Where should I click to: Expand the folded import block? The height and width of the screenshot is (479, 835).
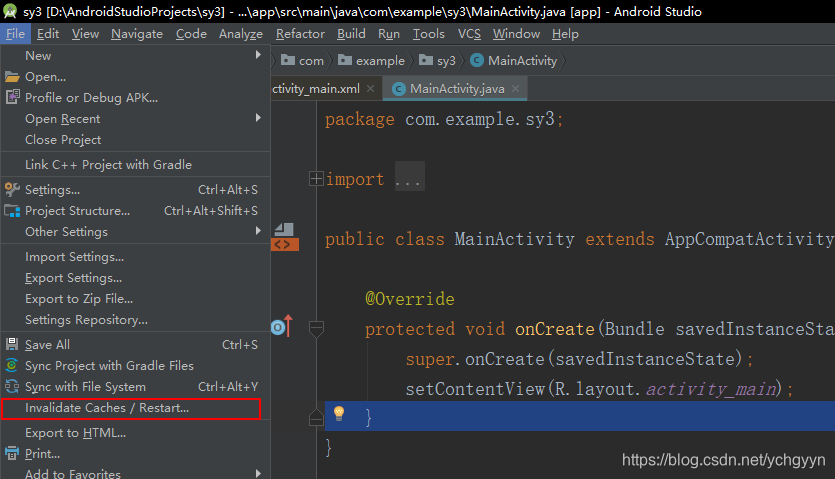point(316,178)
